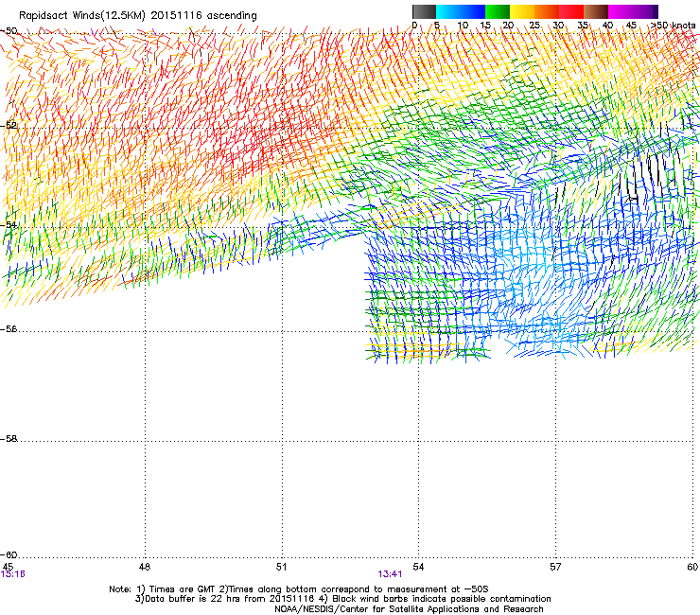Click the '10' legend scale label

click(x=463, y=26)
